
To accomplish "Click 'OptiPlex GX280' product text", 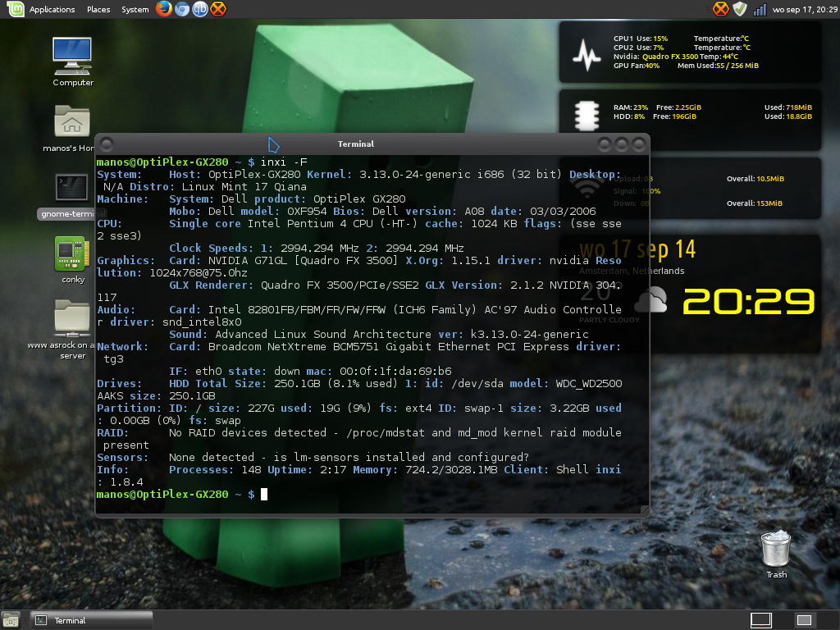I will pos(359,199).
